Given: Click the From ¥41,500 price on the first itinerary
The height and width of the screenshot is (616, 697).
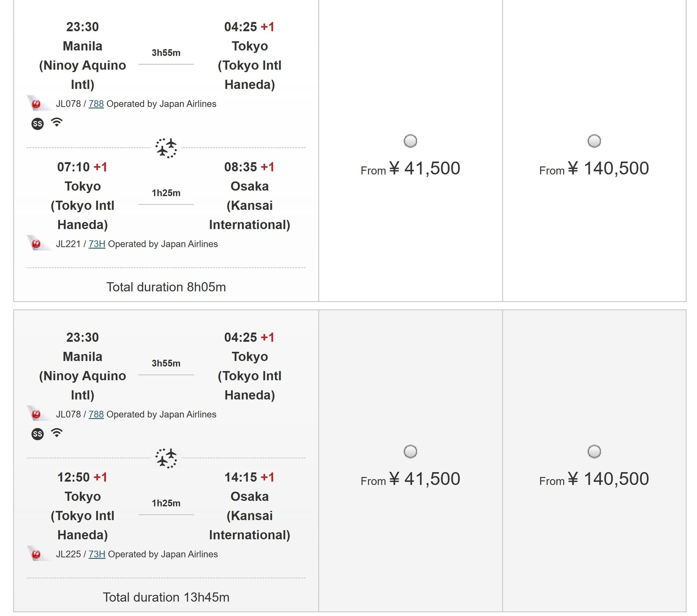Looking at the screenshot, I should (411, 169).
